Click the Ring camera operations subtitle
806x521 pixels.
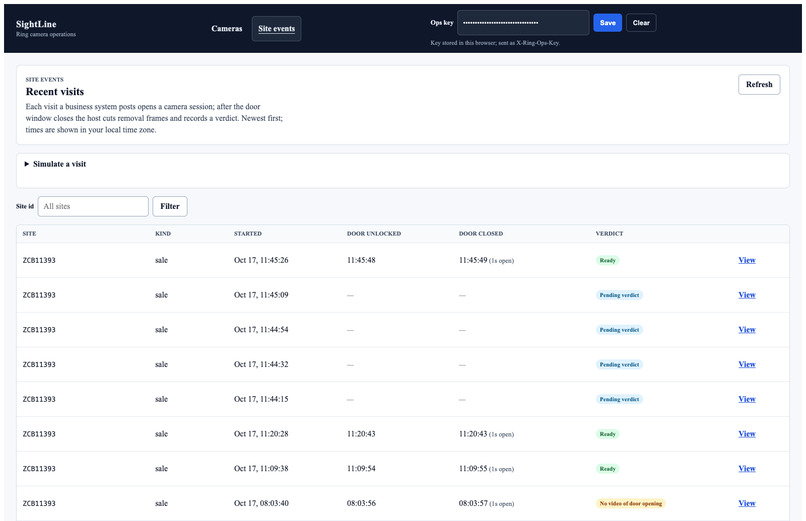click(x=46, y=34)
